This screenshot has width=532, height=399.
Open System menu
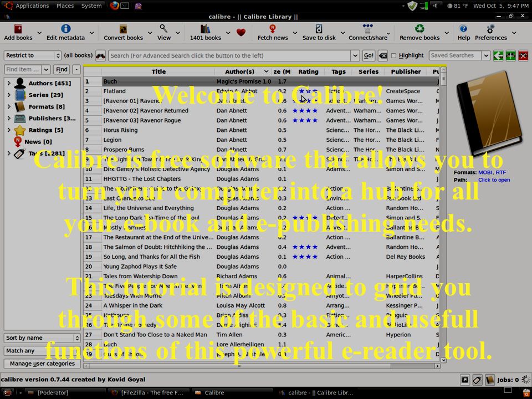(x=91, y=6)
